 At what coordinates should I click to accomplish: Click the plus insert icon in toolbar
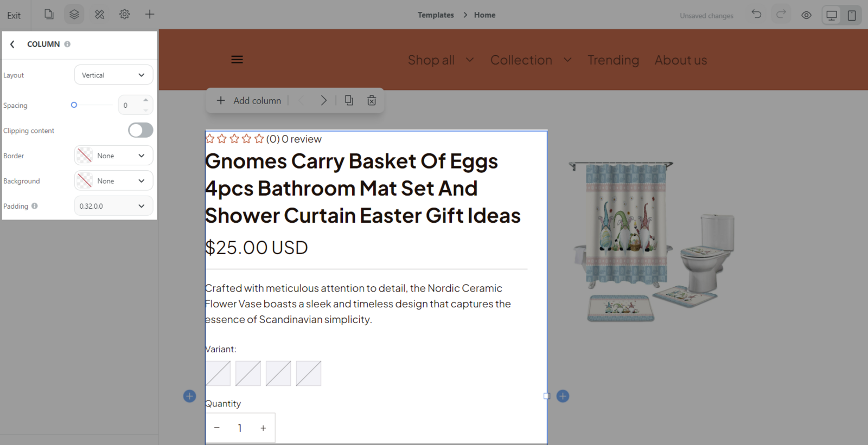150,14
